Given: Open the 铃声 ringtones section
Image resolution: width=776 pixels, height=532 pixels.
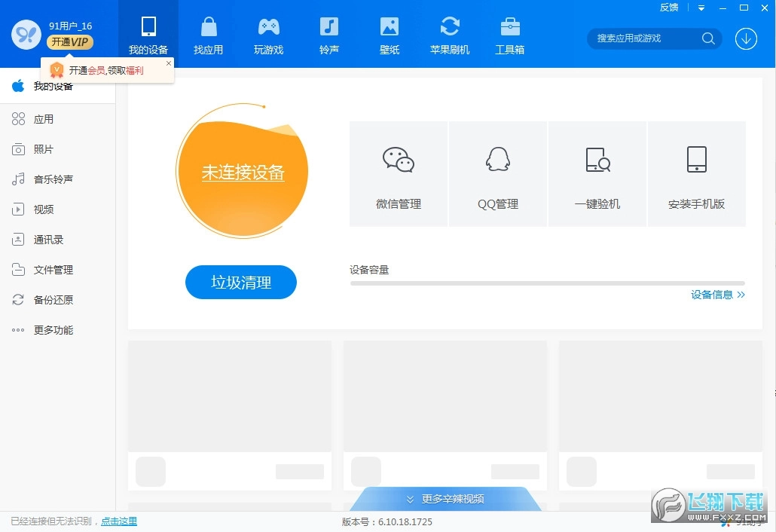Looking at the screenshot, I should click(x=328, y=34).
